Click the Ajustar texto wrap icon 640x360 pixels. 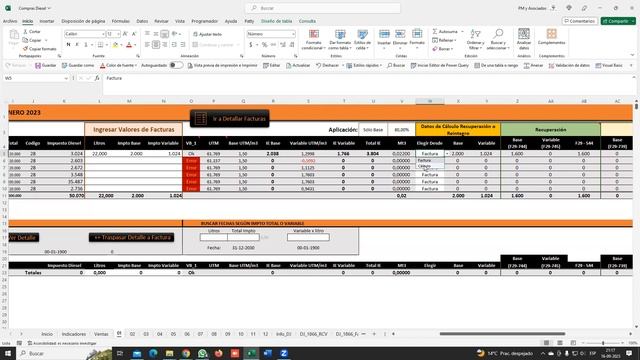pos(196,34)
